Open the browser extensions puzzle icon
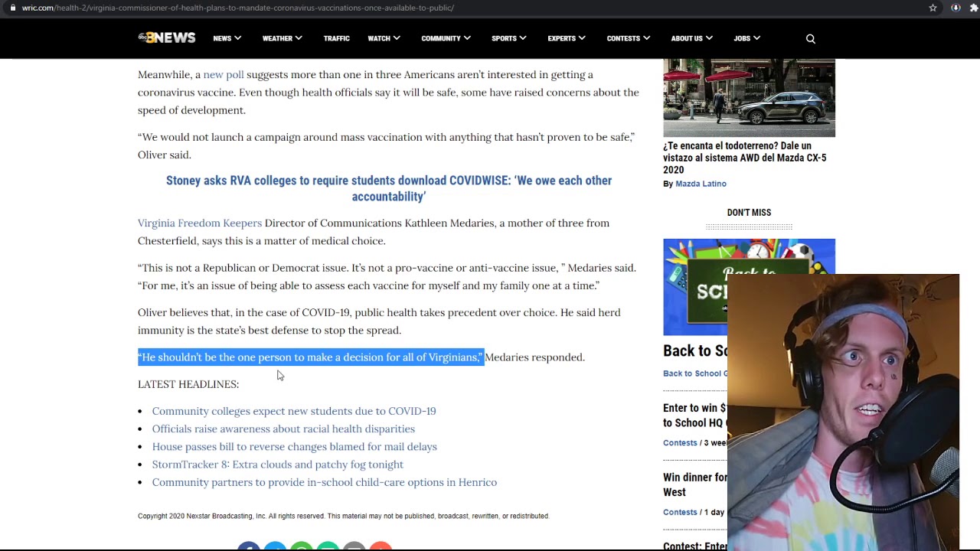The width and height of the screenshot is (980, 551). [x=975, y=8]
